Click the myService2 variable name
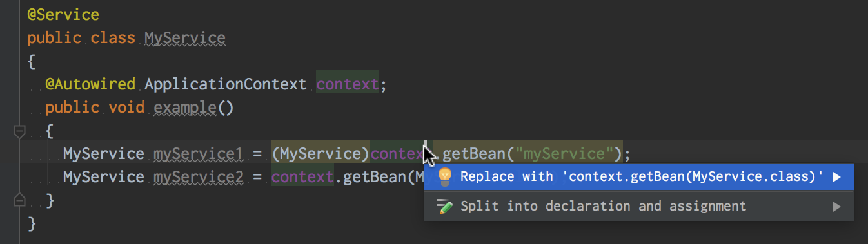 coord(199,176)
